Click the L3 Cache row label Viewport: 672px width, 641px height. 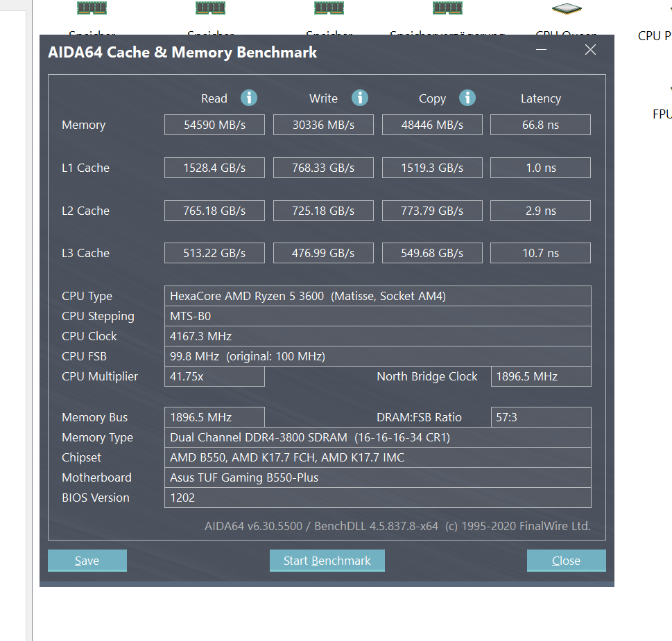85,253
